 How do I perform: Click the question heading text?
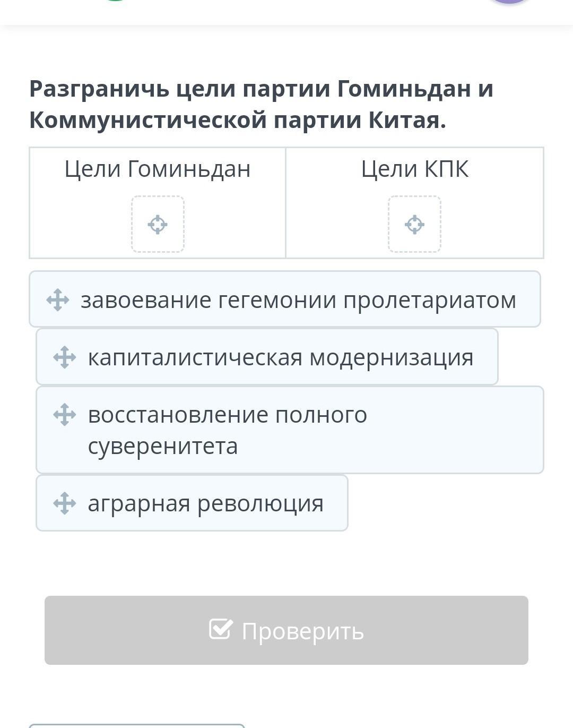point(262,104)
